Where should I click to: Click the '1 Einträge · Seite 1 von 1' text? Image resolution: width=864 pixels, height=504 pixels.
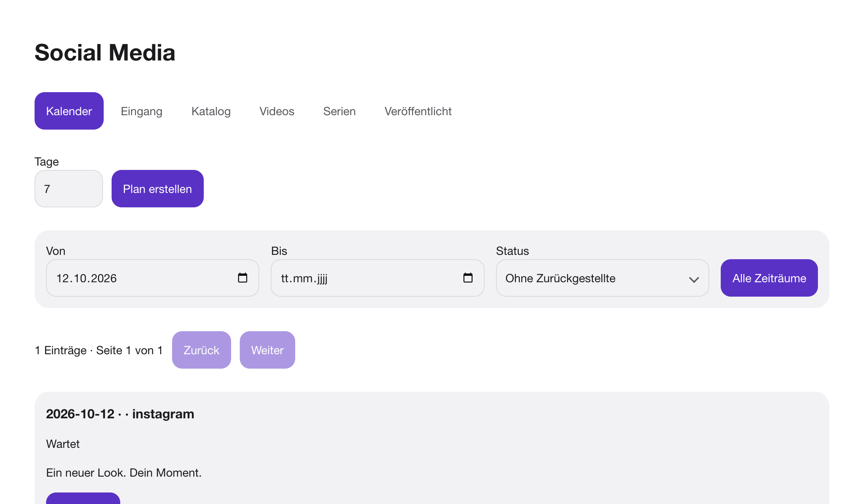tap(99, 350)
